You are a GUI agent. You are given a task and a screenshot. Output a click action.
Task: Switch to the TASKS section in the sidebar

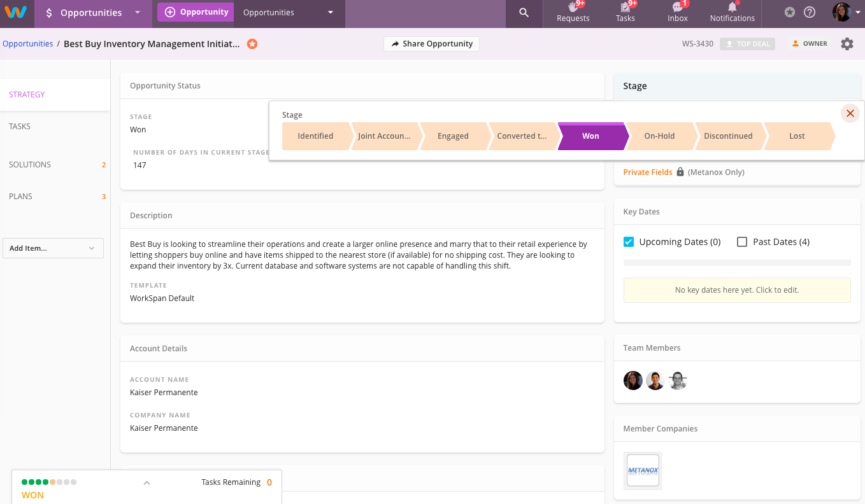pyautogui.click(x=20, y=126)
